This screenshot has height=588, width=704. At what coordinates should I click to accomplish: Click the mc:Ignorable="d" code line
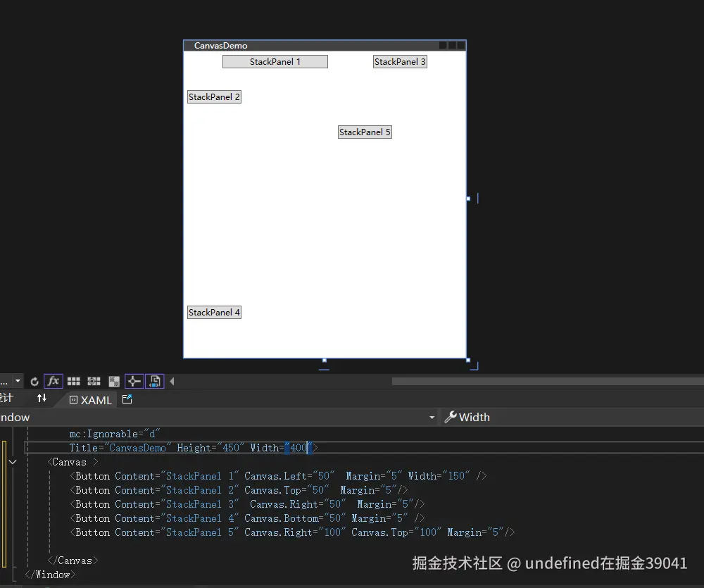tap(115, 434)
